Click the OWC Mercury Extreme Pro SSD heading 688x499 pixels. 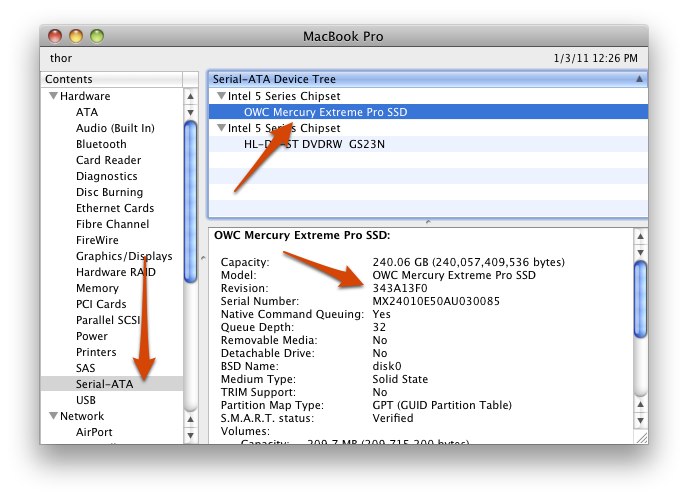tap(302, 235)
